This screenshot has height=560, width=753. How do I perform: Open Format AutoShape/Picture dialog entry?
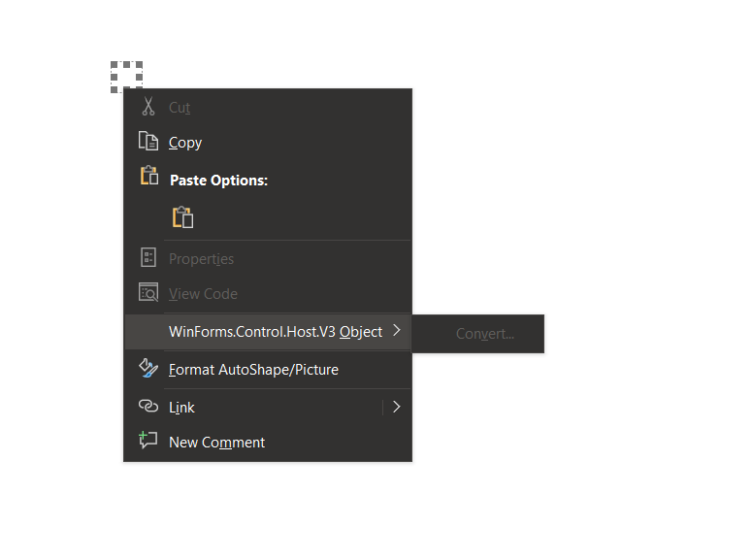(268, 370)
